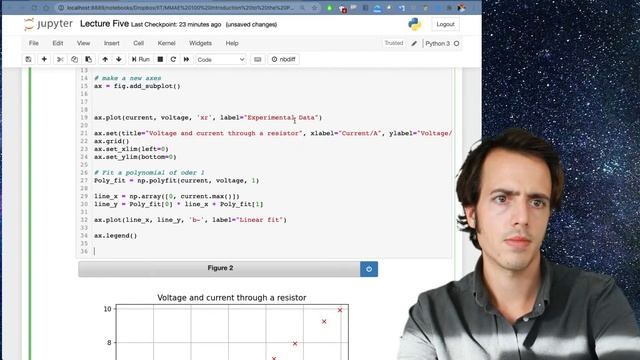Click the ax.set_xlim(left=0) line

tap(131, 149)
